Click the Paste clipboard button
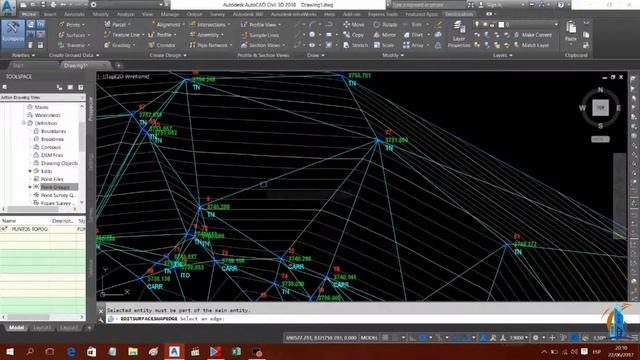 (x=571, y=32)
